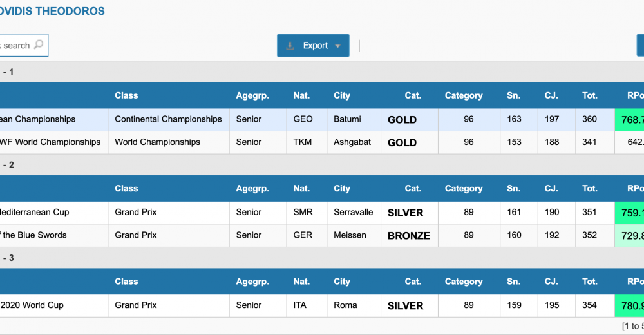Sort second table by City column

pos(342,189)
